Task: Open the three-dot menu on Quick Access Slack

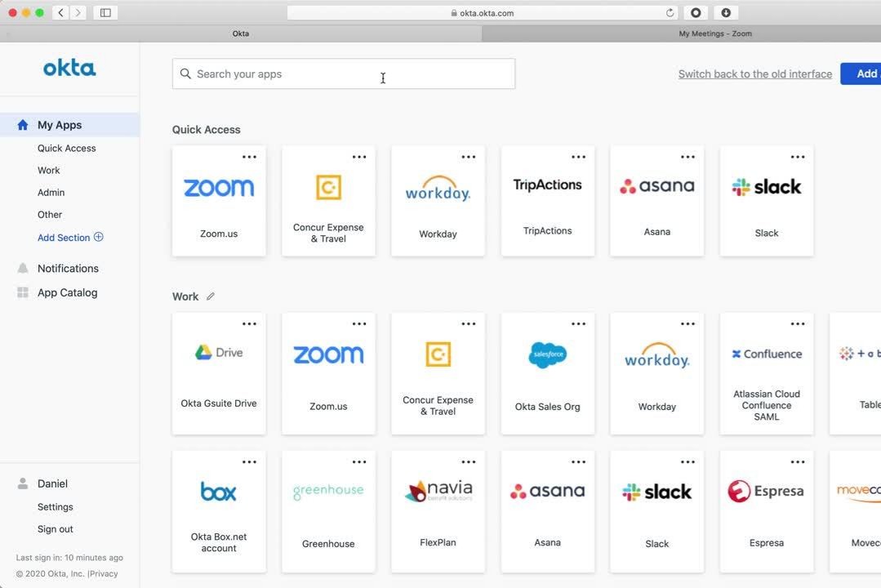Action: [797, 157]
